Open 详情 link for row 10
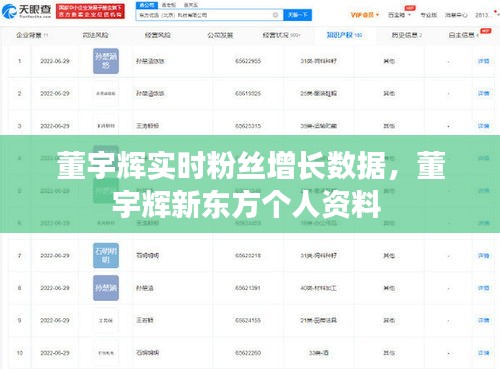The width and height of the screenshot is (500, 369). [483, 353]
